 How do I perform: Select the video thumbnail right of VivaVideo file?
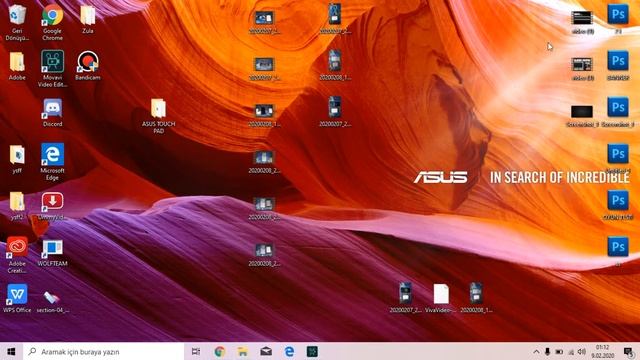click(476, 293)
